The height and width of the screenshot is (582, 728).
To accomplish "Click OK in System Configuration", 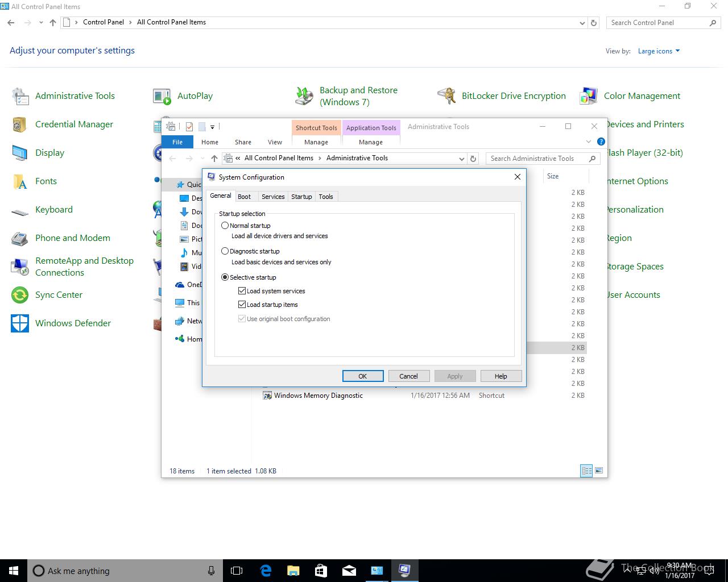I will coord(363,376).
